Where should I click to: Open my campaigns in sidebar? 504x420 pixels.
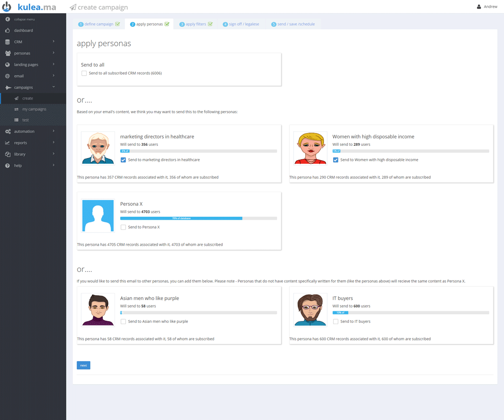click(x=34, y=109)
